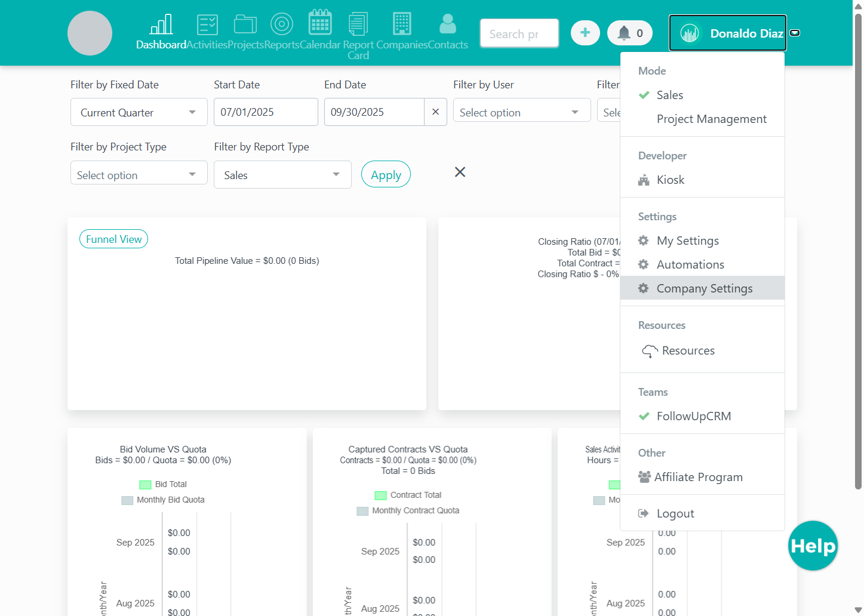Viewport: 864px width, 616px height.
Task: Collapse the Donaldo Diaz user menu
Action: point(728,33)
